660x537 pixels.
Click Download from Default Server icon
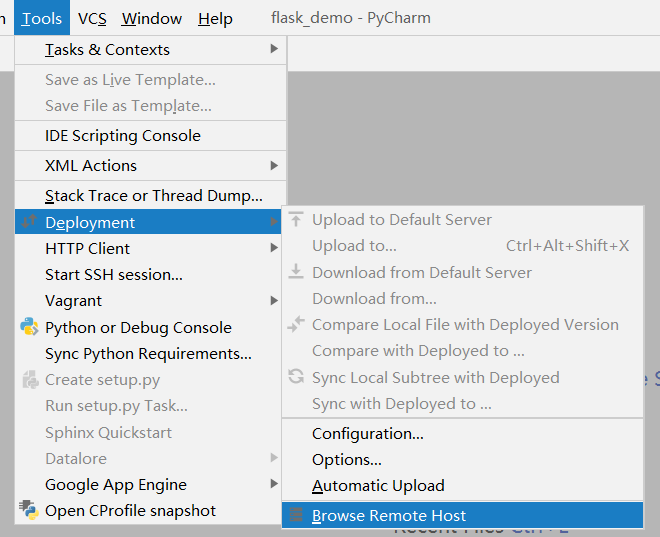(296, 272)
